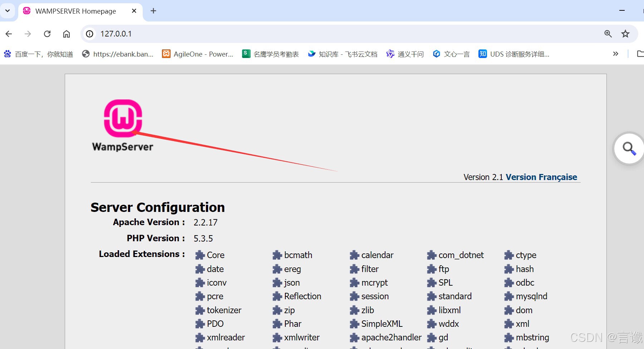Reload the page with the refresh icon

47,34
